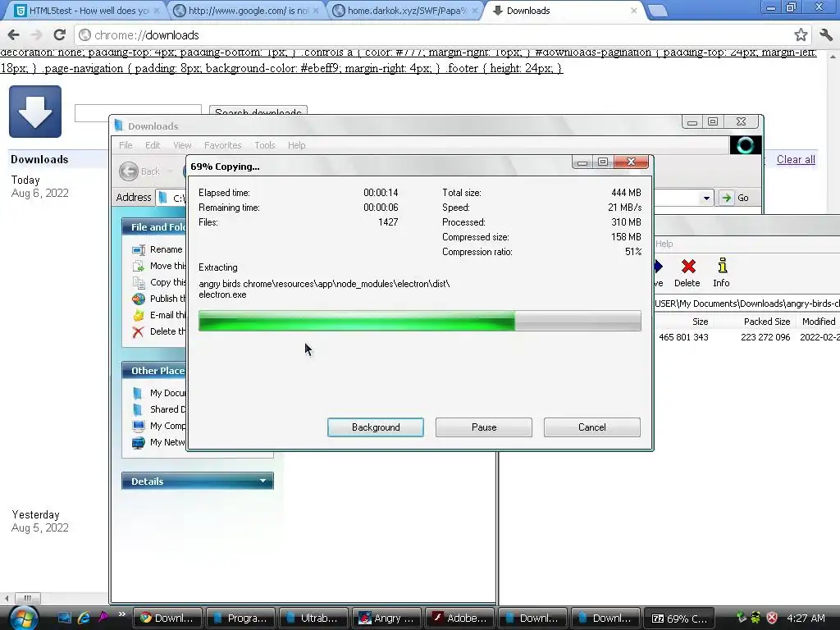Click the Size column header in 7-Zip
The width and height of the screenshot is (840, 630).
[700, 322]
